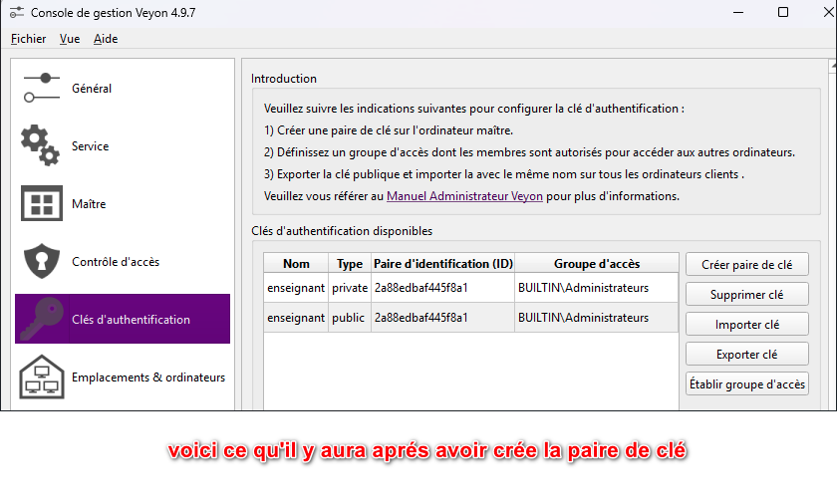This screenshot has width=837, height=504.
Task: Click Paire d'identification (ID) column header
Action: [x=443, y=264]
